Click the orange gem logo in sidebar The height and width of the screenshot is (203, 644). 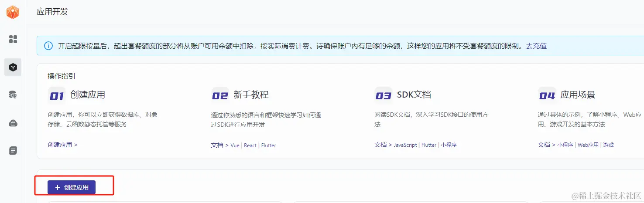click(13, 12)
